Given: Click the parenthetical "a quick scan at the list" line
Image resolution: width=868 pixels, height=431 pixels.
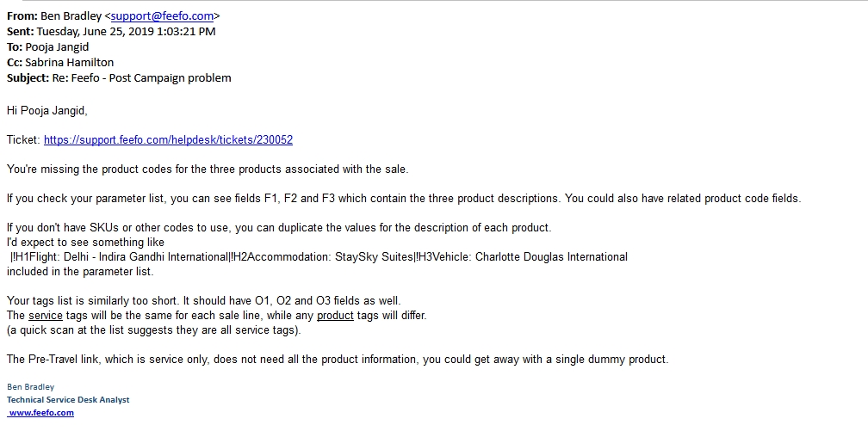Looking at the screenshot, I should (x=153, y=329).
